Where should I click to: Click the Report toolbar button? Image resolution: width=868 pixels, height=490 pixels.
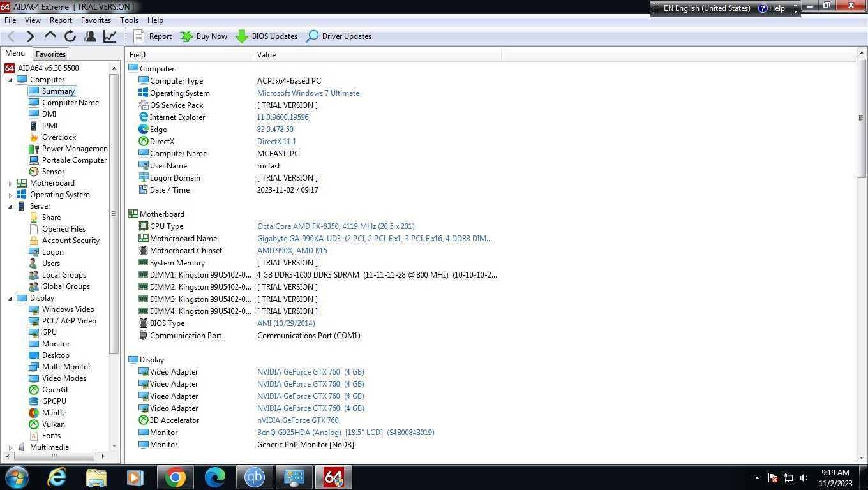[153, 36]
